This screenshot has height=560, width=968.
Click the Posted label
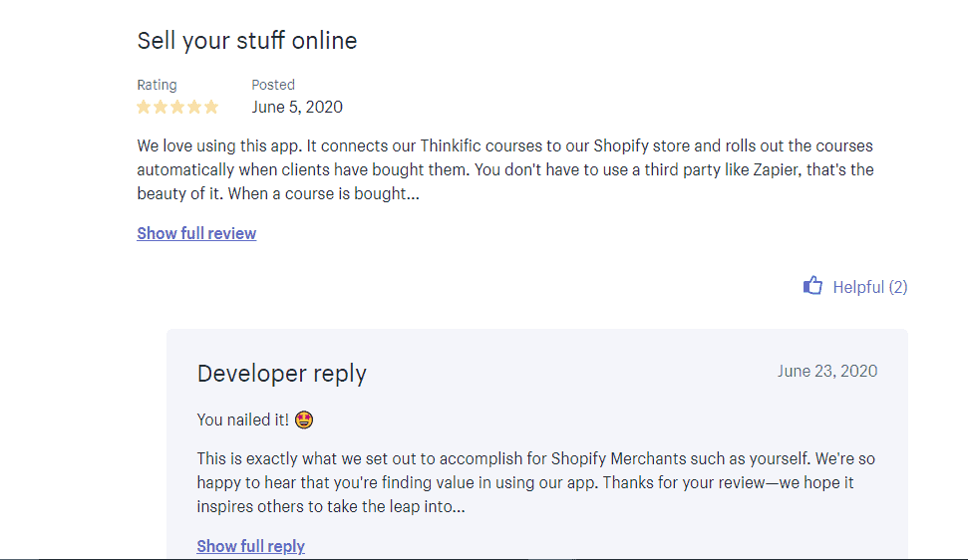tap(273, 85)
